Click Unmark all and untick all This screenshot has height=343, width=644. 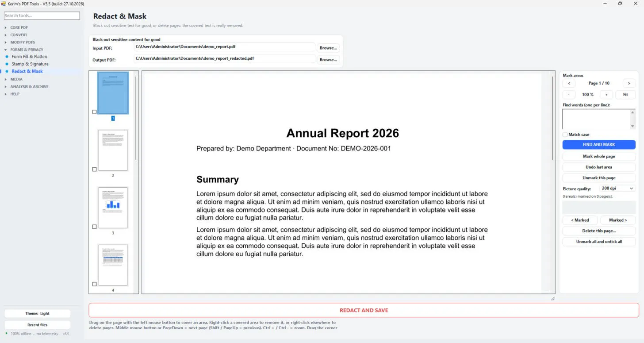pos(599,242)
